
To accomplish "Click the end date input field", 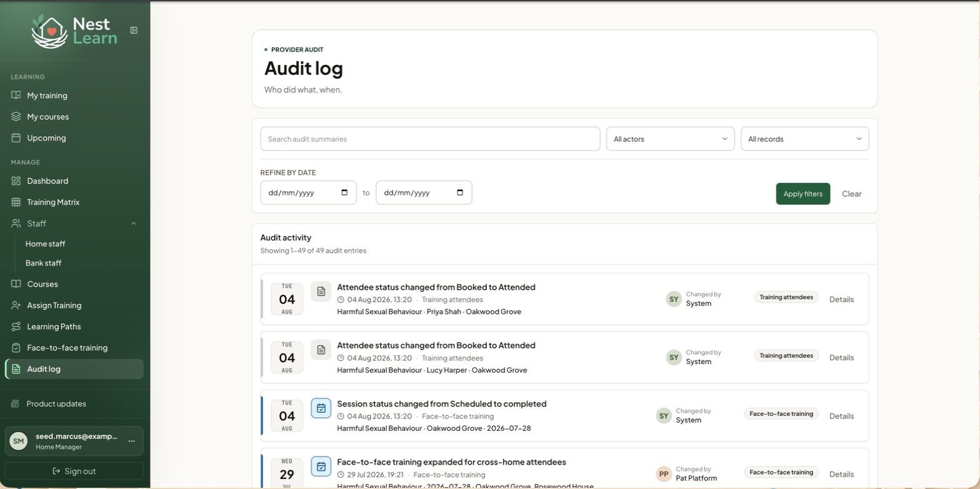I will [x=424, y=192].
